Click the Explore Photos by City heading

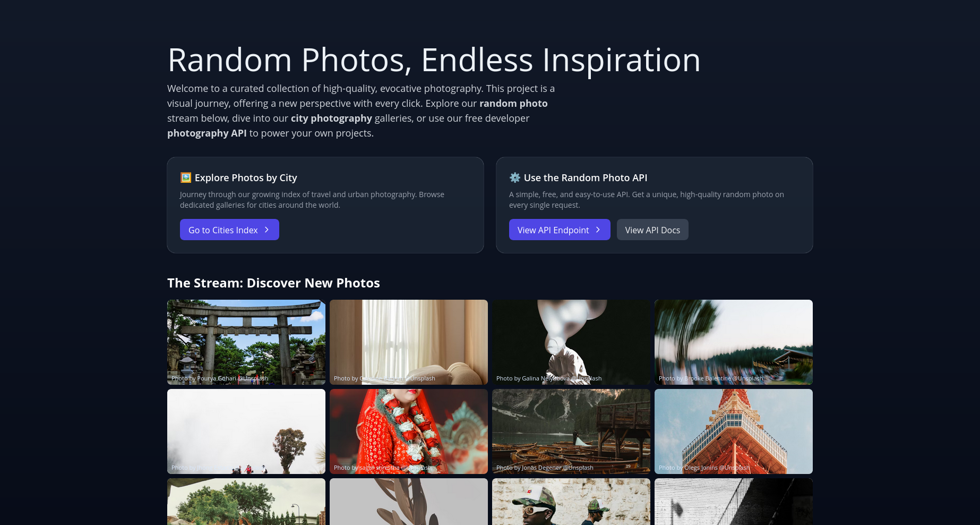point(246,177)
